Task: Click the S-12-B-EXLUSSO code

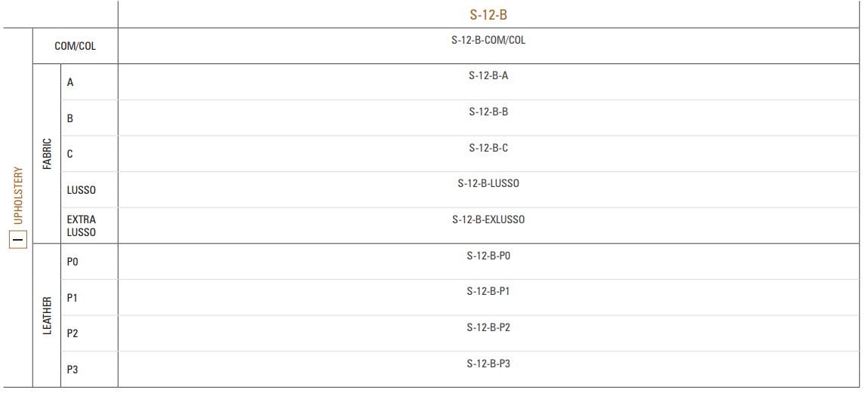Action: pyautogui.click(x=488, y=219)
